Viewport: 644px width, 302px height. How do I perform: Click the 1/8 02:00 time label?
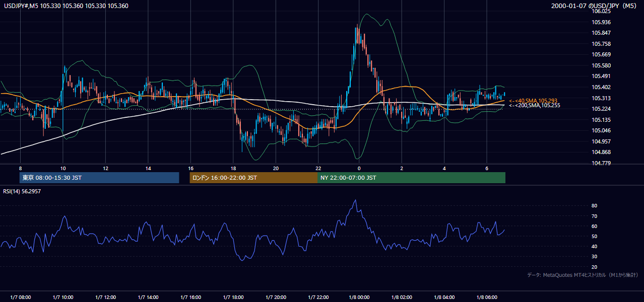[402, 297]
